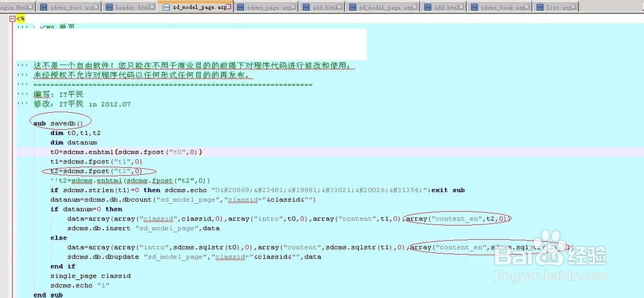This screenshot has width=644, height=298.
Task: Click the 'single_page classid' line
Action: point(90,275)
